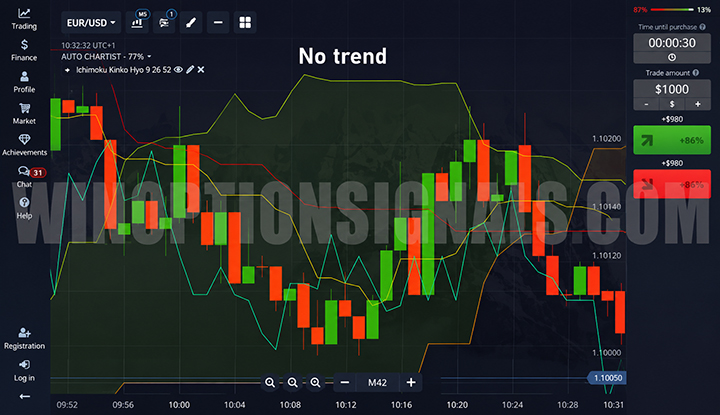Remove the Ichimoku Kinko Hyo indicator

pos(201,70)
